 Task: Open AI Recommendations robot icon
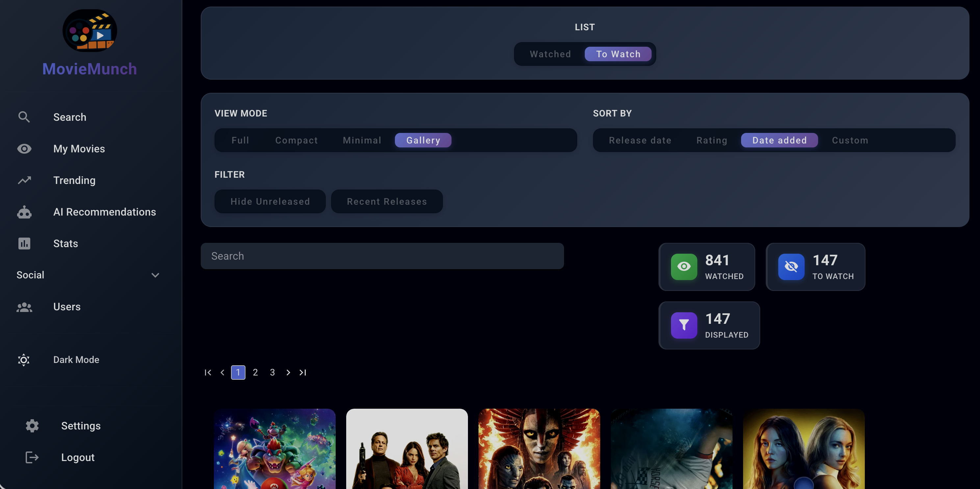pos(24,212)
